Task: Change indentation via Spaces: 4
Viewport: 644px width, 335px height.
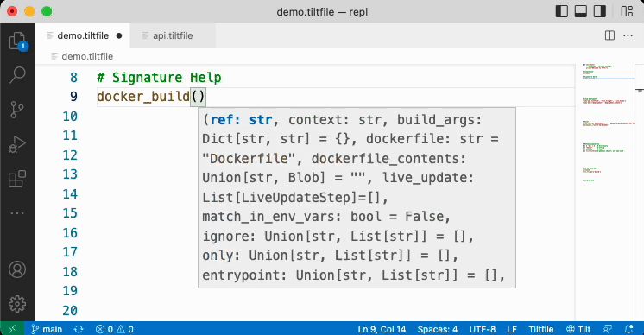Action: coord(438,329)
